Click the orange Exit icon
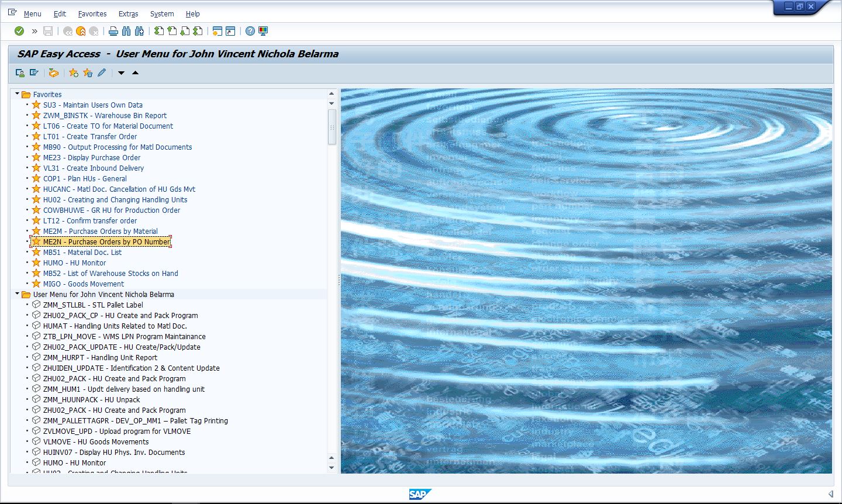Image resolution: width=842 pixels, height=504 pixels. tap(81, 31)
